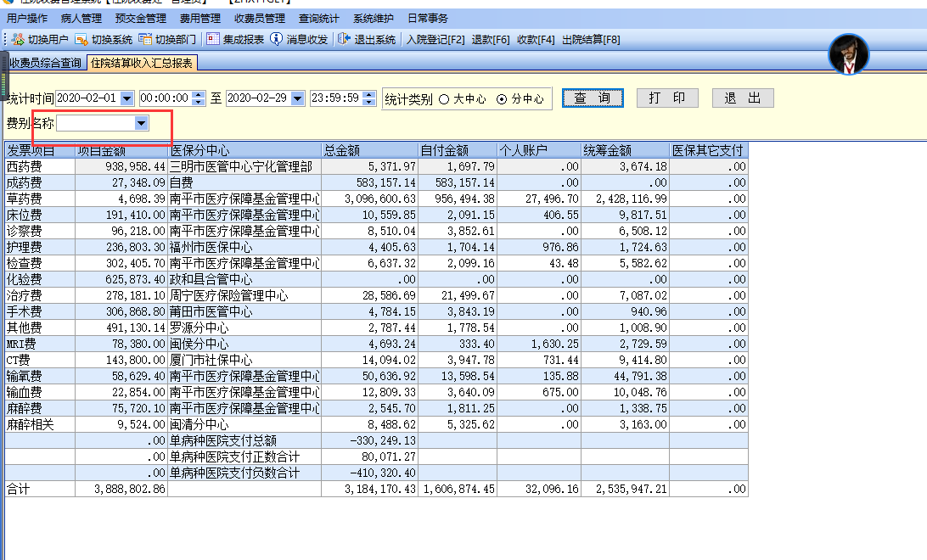Click the 单病种医院支付总额 cell
The height and width of the screenshot is (560, 927).
coord(244,440)
